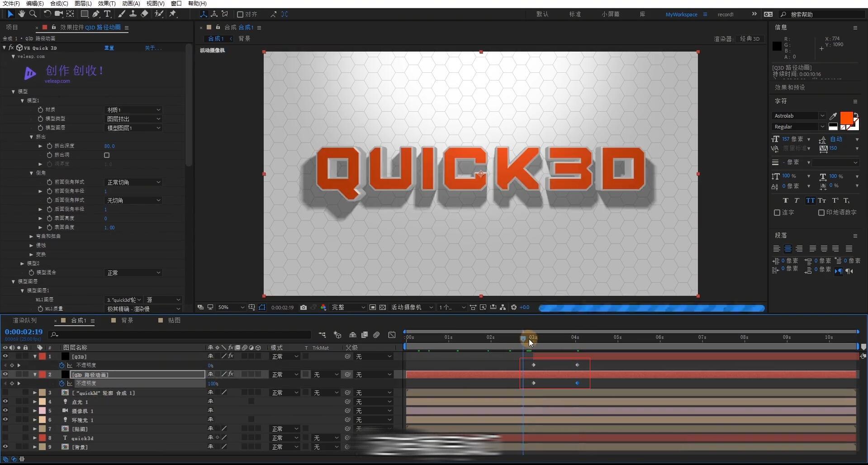Open the 材质 dropdown showing 材质1
The height and width of the screenshot is (465, 868).
click(133, 110)
